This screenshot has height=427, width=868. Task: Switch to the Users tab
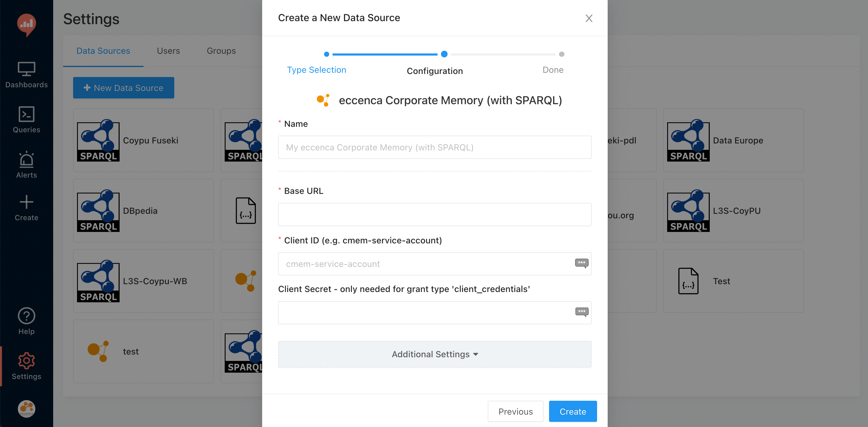(x=168, y=50)
